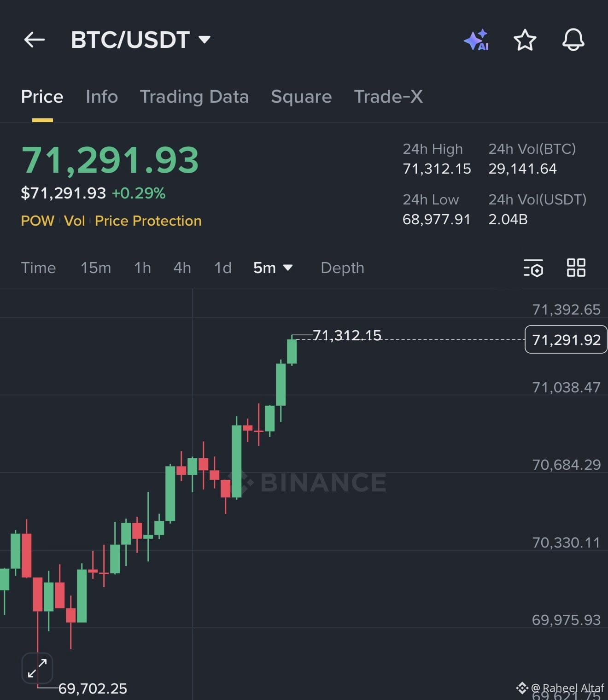The height and width of the screenshot is (700, 608).
Task: Switch to the Info tab
Action: point(102,97)
